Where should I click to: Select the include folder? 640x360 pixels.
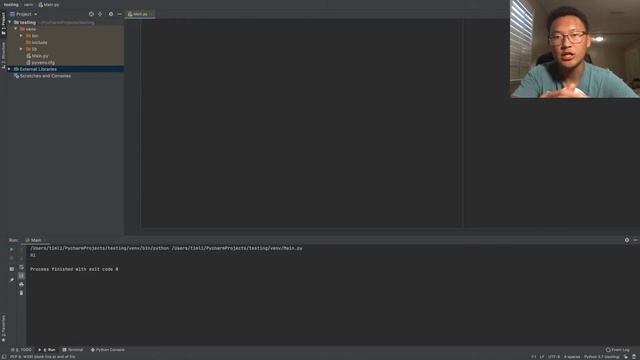coord(37,42)
